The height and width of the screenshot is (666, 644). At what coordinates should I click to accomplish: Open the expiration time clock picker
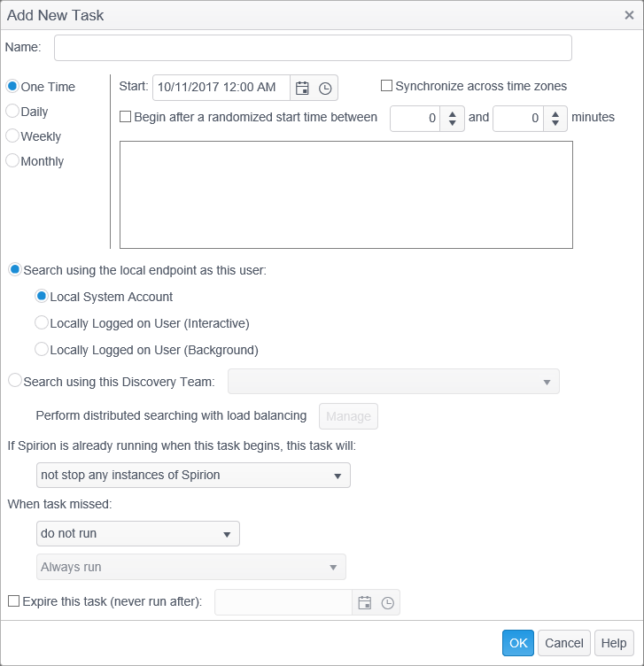pos(387,602)
